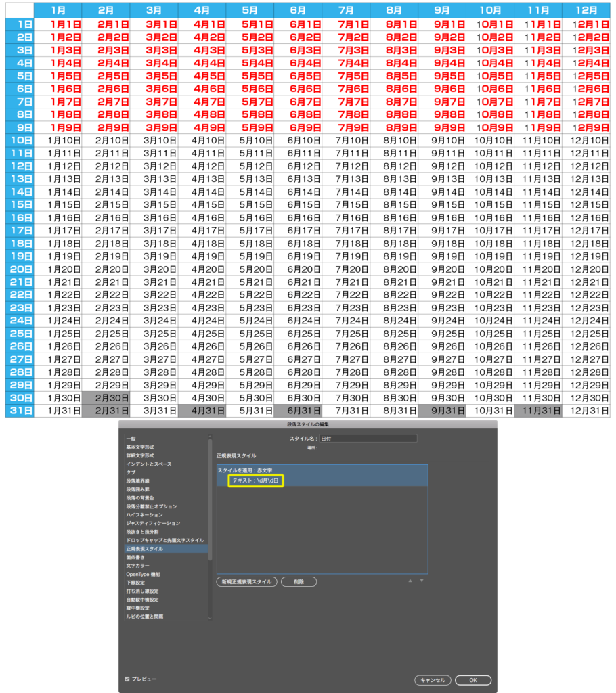Click the red 10月1日 cell
Viewport: 616px width, 693px height.
490,25
